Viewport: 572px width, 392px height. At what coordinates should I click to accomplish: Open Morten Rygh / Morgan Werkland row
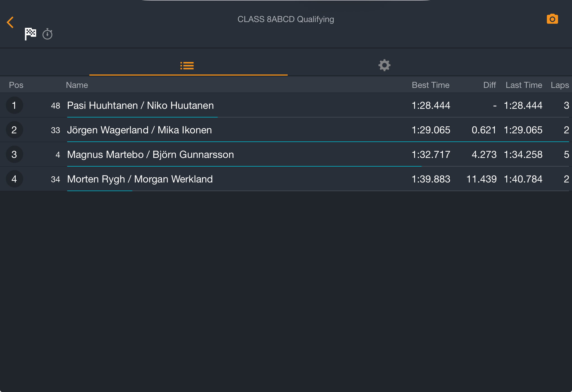point(286,179)
